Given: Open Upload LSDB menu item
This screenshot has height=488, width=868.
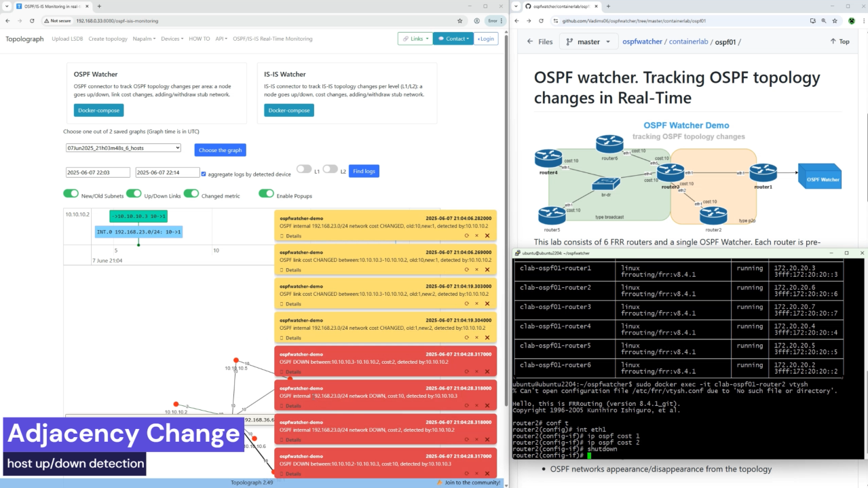Looking at the screenshot, I should pos(67,39).
